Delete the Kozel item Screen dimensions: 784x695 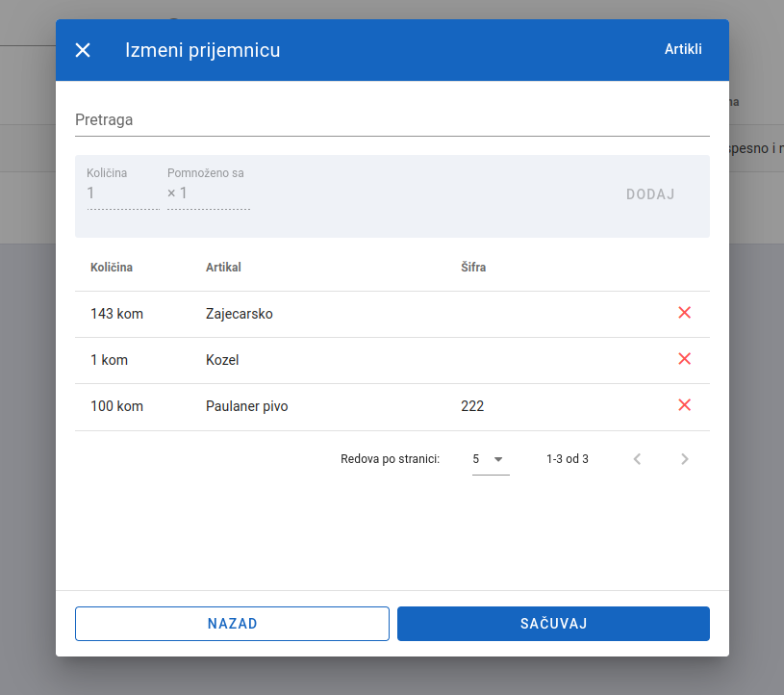[684, 359]
